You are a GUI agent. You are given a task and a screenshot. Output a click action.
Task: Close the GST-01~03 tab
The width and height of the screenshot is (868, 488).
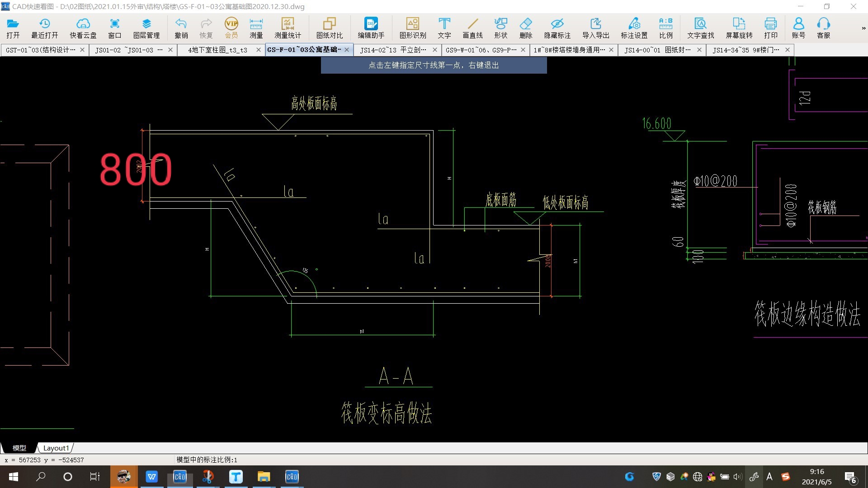[82, 50]
